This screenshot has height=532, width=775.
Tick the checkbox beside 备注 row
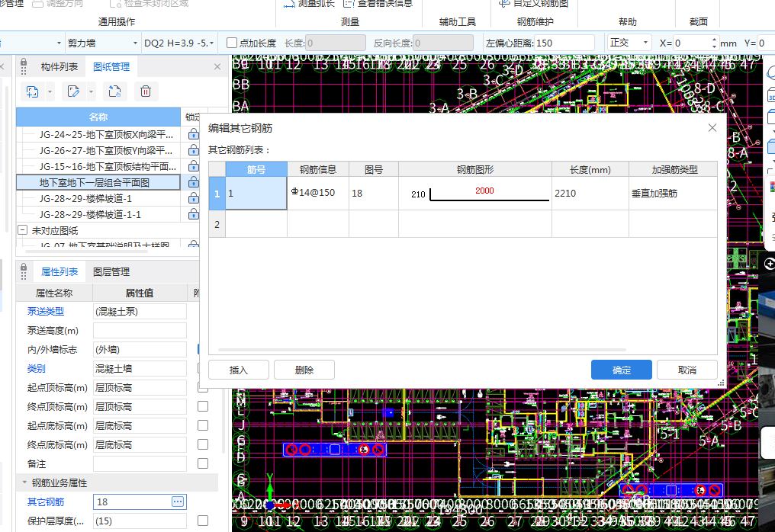point(203,463)
